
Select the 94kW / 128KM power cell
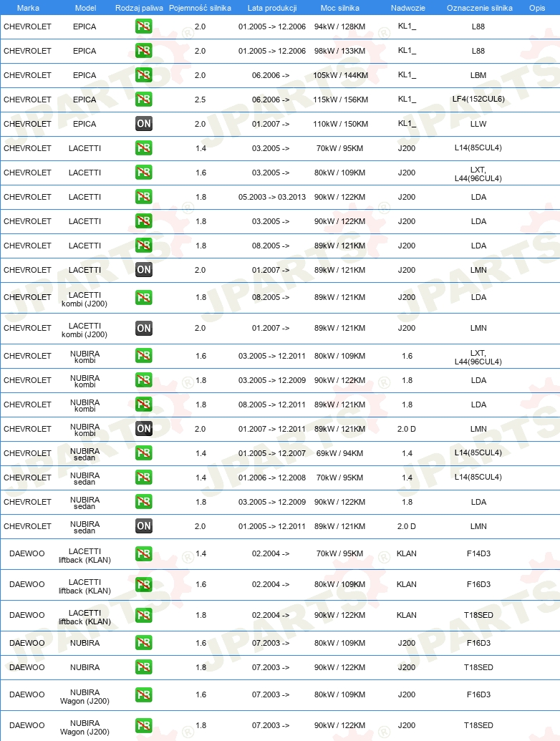339,26
